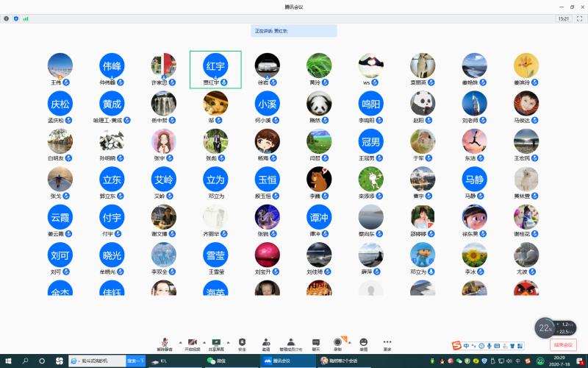Enter full screen mode via top-right icon
The image size is (588, 368).
[x=578, y=18]
